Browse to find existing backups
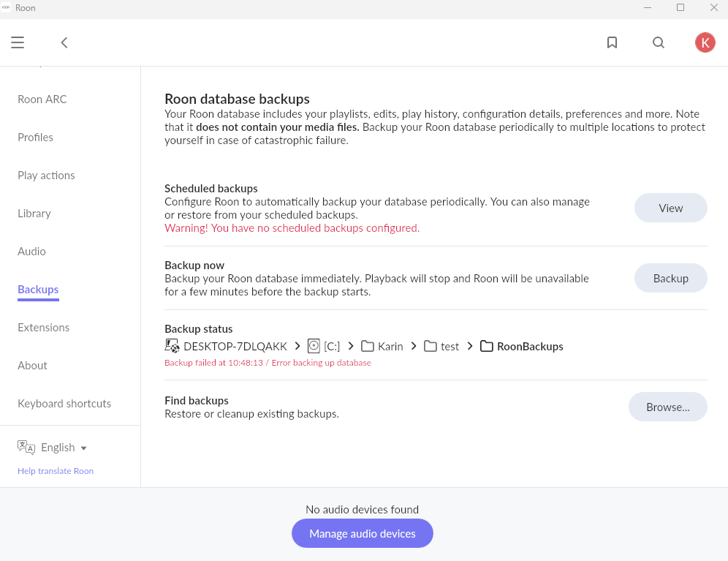This screenshot has height=561, width=728. (667, 407)
